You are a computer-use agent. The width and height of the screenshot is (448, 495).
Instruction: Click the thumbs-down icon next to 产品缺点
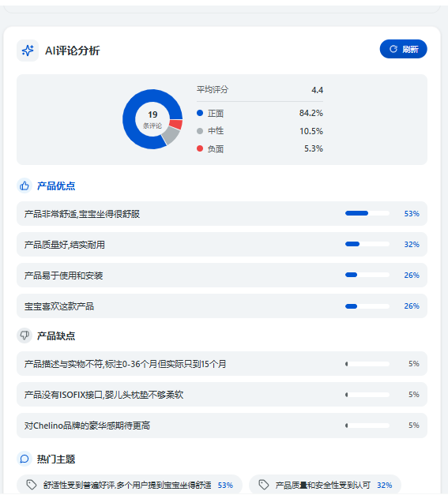tap(24, 336)
